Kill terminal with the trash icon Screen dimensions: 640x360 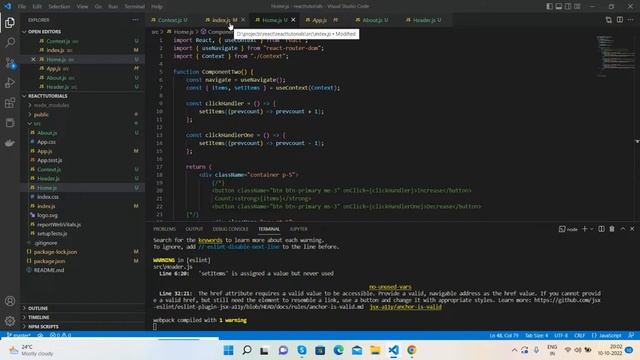pyautogui.click(x=612, y=229)
